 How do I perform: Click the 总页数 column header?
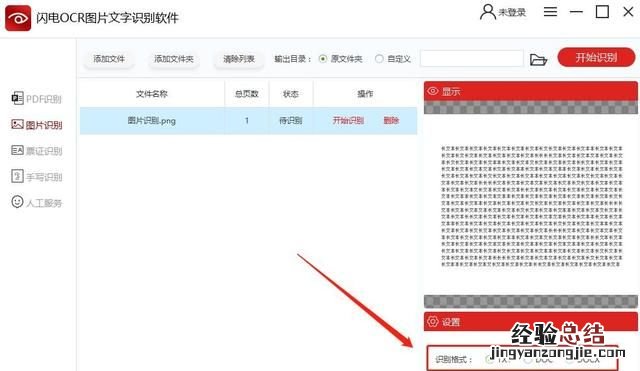[247, 94]
